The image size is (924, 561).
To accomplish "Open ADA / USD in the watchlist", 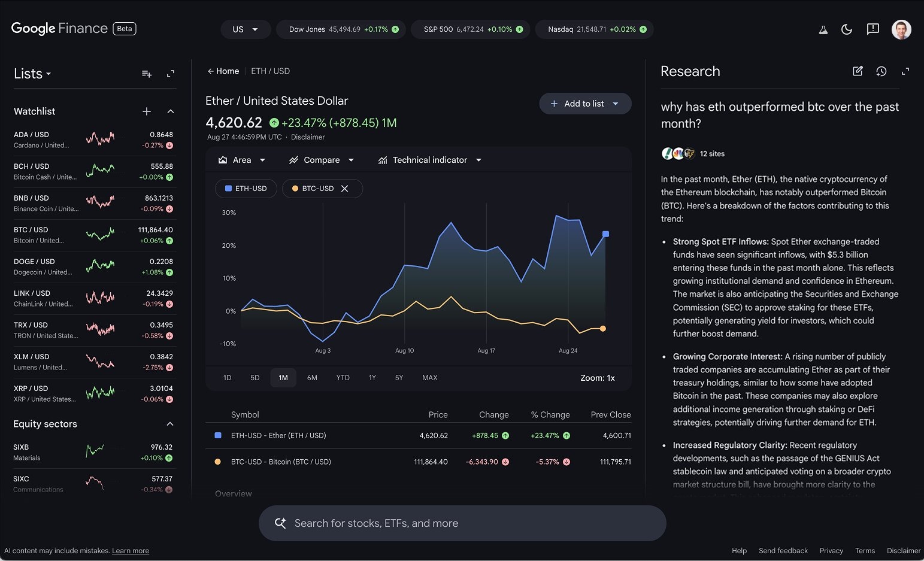I will click(94, 140).
